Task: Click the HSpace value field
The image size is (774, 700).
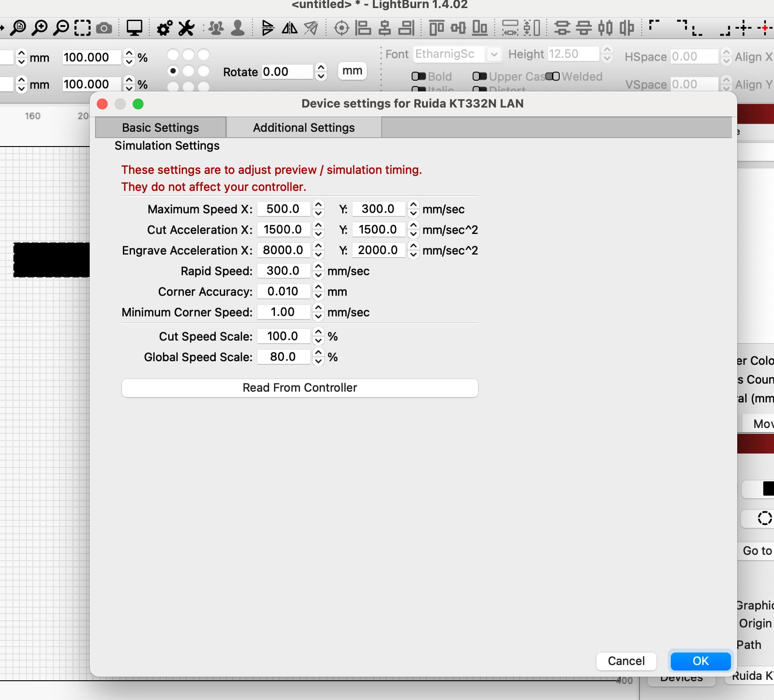Action: 694,56
